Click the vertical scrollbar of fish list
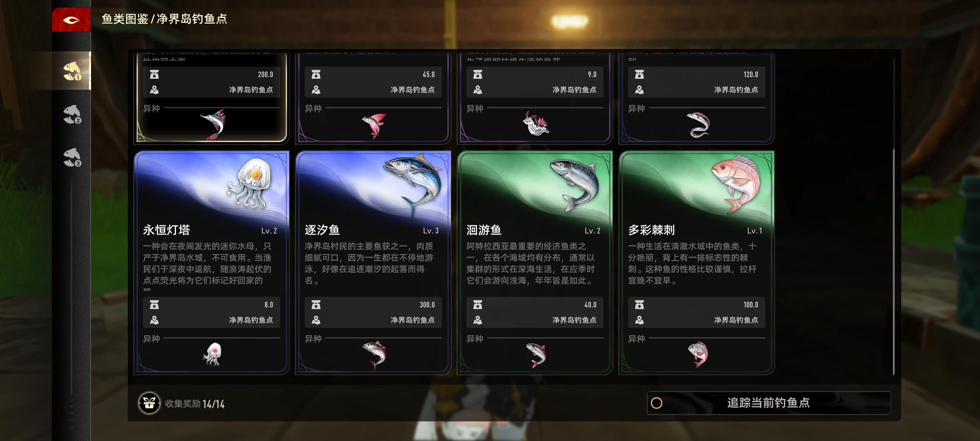The image size is (980, 441). tap(893, 261)
